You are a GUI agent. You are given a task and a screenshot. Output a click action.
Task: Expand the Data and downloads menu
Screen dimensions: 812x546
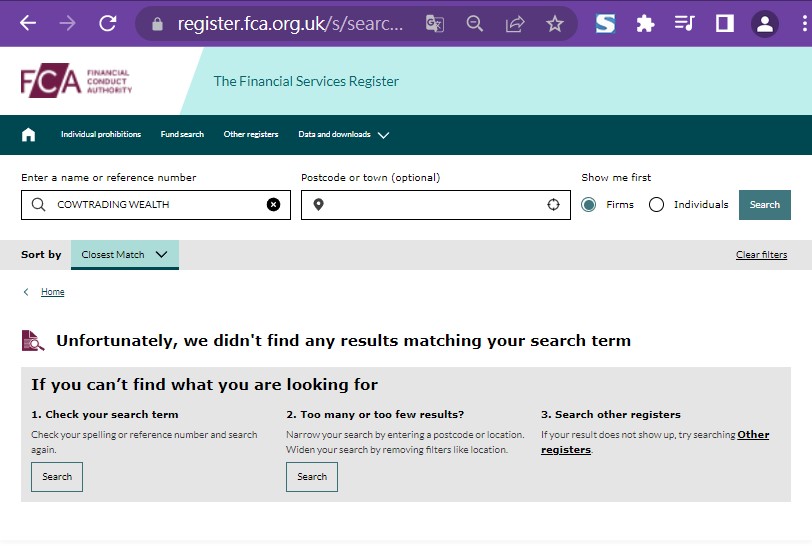(343, 135)
